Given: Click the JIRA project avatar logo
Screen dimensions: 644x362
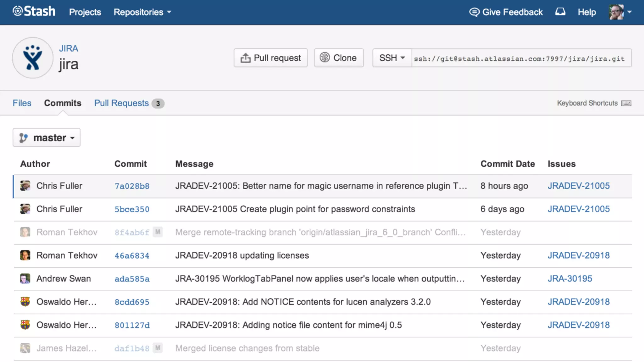Looking at the screenshot, I should click(33, 58).
